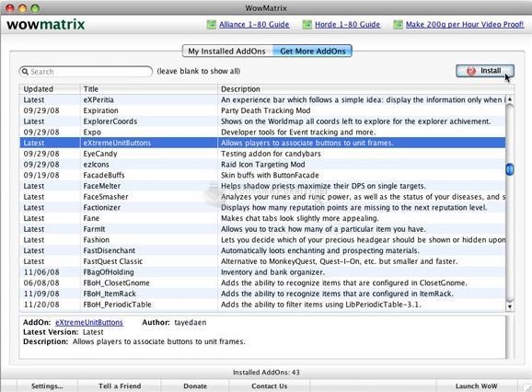Open the Make 200g per Hour Video Proof link
This screenshot has height=392, width=532.
coord(465,25)
